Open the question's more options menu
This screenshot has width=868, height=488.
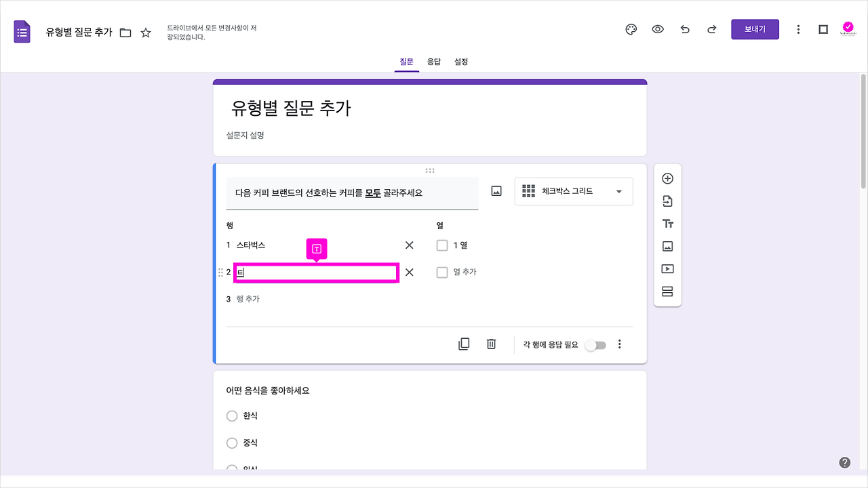tap(619, 344)
